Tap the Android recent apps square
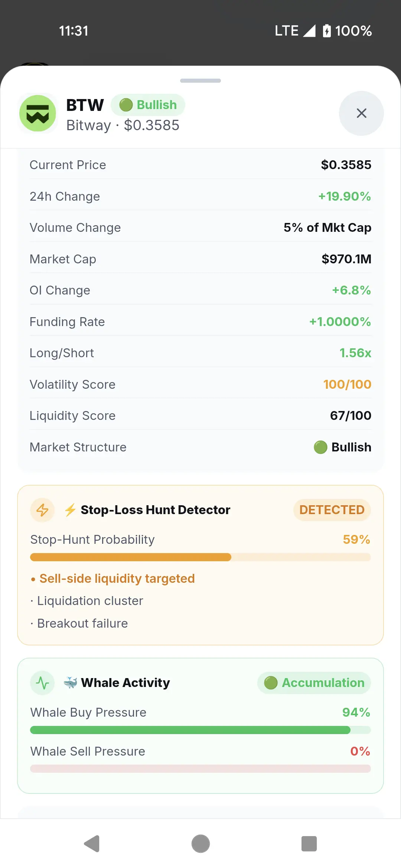The image size is (401, 868). (x=309, y=844)
